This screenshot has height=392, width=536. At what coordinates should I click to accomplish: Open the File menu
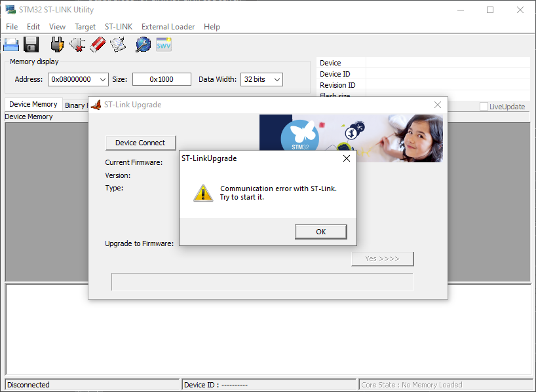pos(12,27)
